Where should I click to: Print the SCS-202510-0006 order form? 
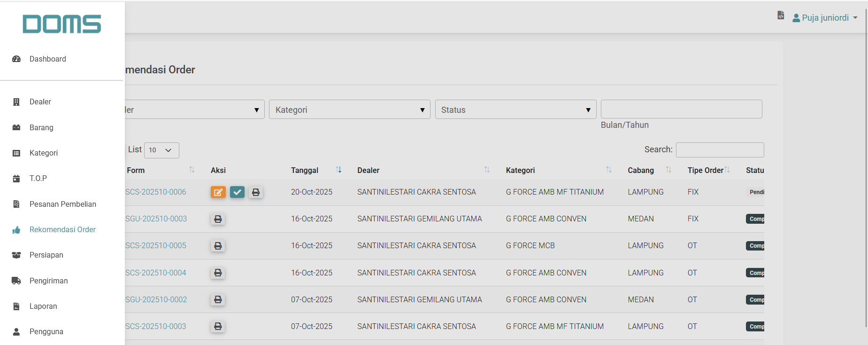coord(256,192)
